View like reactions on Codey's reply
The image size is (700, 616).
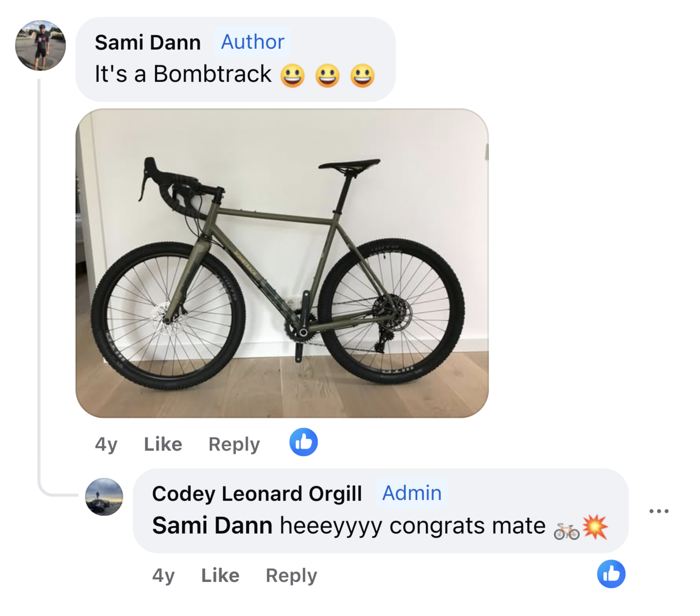tap(611, 574)
